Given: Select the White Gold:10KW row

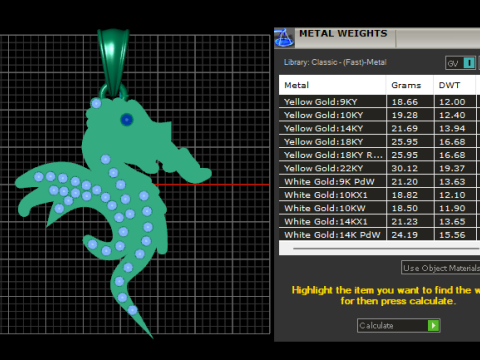Looking at the screenshot, I should tap(379, 208).
